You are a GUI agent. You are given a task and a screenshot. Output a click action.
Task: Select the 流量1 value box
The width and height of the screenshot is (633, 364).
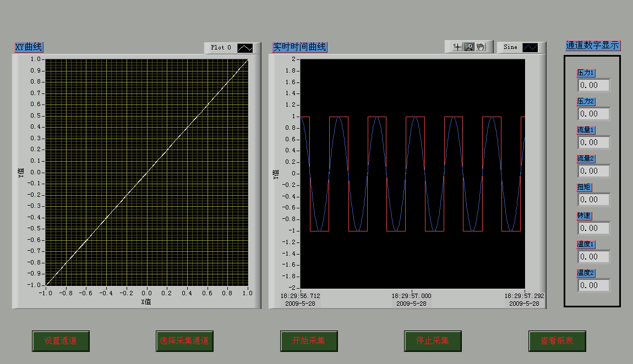593,142
